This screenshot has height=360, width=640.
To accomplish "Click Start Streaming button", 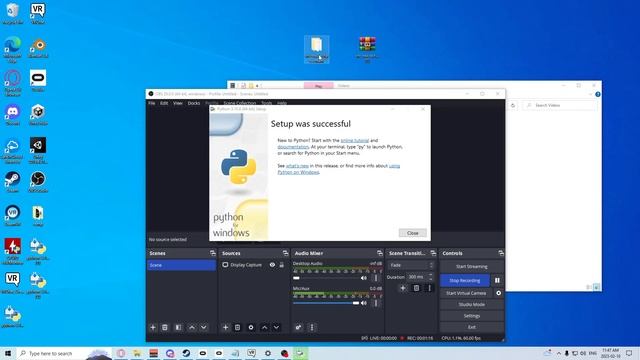I will [471, 267].
